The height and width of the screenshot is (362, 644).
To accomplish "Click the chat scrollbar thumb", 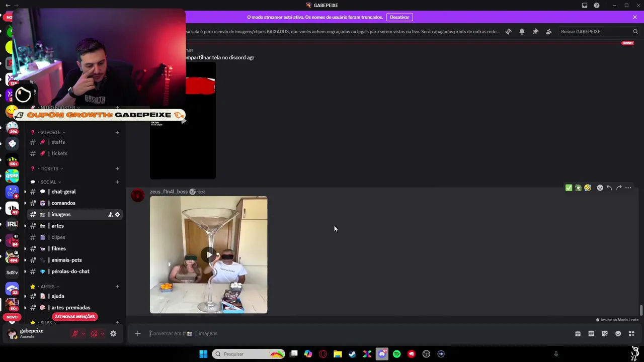I will tap(641, 311).
